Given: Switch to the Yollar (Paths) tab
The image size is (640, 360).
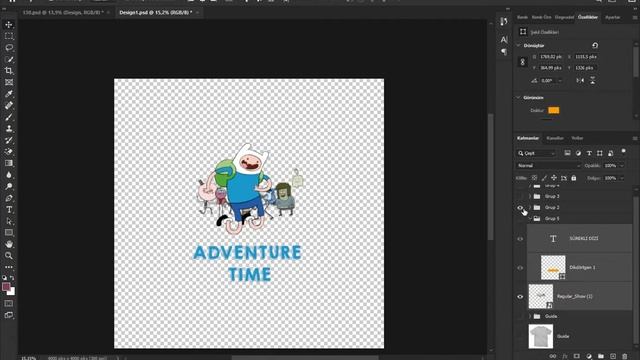Looking at the screenshot, I should [x=577, y=138].
